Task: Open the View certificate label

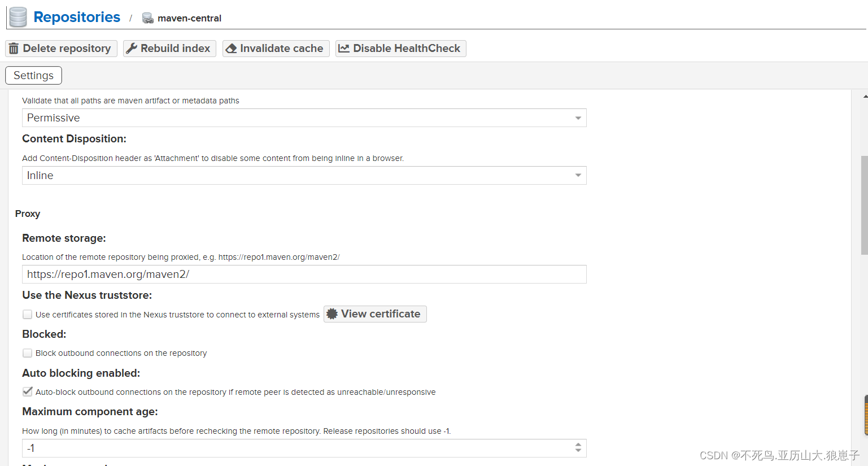Action: tap(381, 314)
